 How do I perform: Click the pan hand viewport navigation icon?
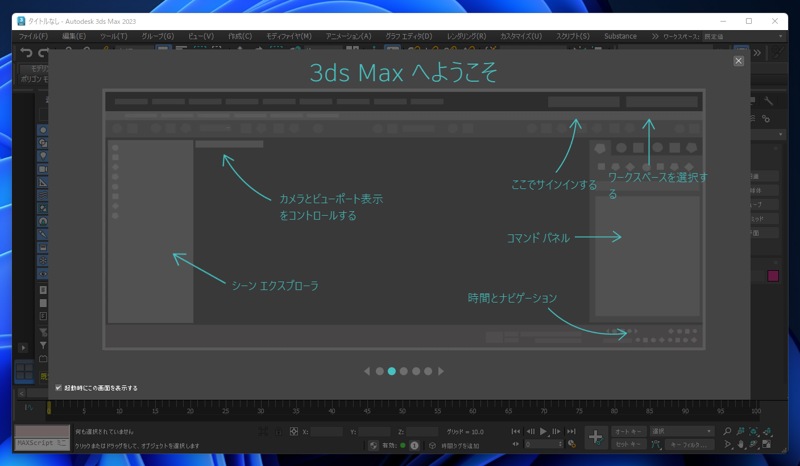point(740,445)
